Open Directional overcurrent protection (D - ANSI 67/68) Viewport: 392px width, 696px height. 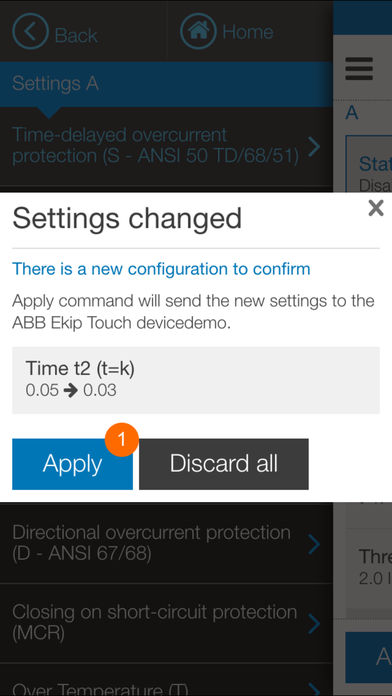(166, 543)
